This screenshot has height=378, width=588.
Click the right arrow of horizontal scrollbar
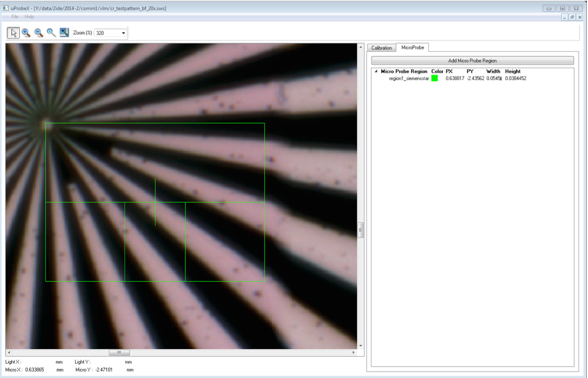point(353,353)
